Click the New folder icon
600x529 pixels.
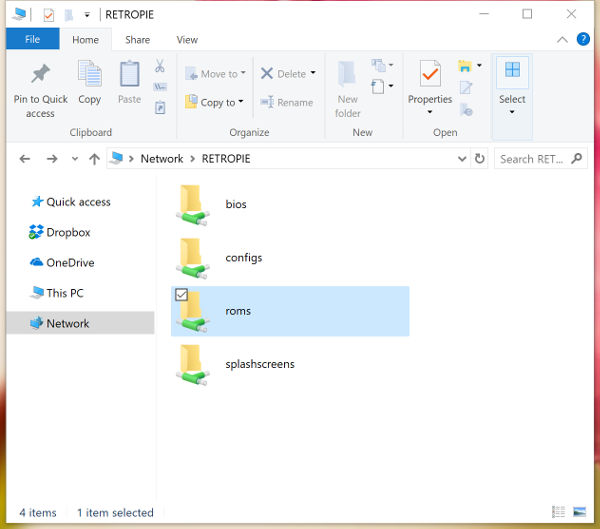click(x=347, y=73)
